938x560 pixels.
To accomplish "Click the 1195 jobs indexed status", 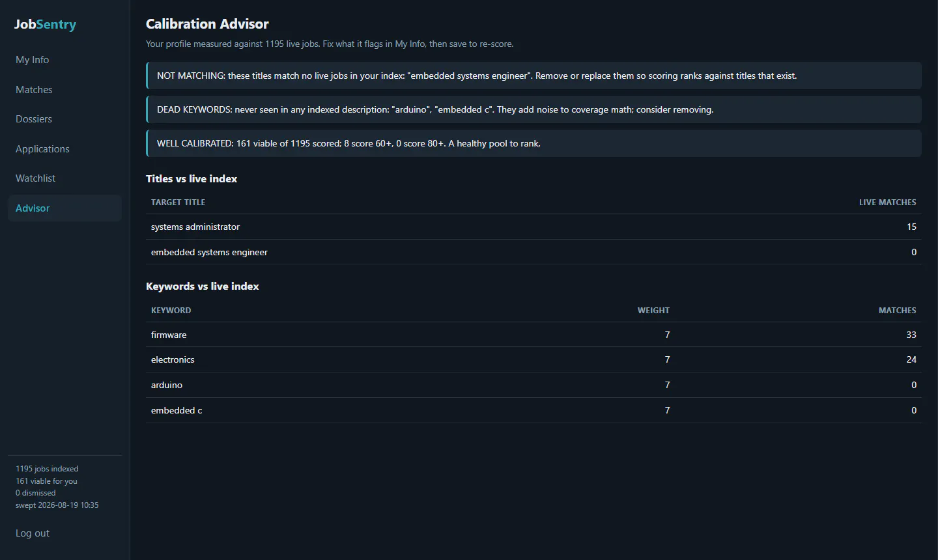I will tap(47, 469).
